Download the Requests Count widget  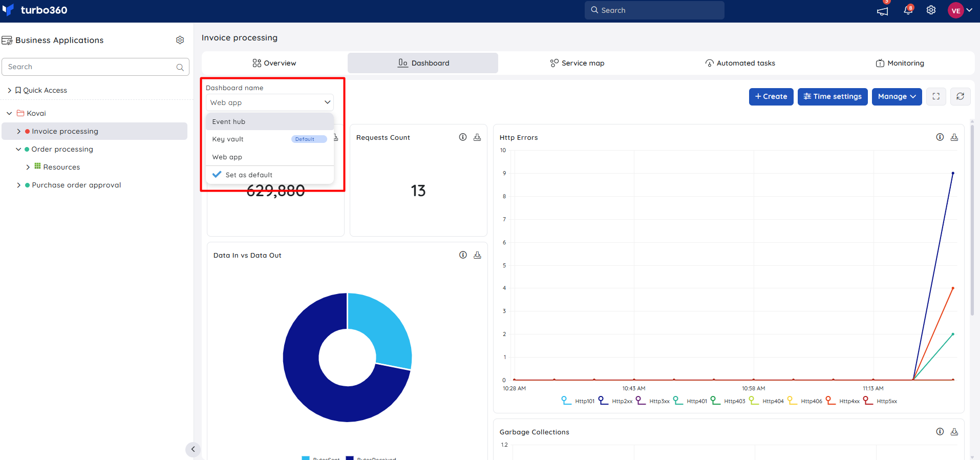[477, 137]
